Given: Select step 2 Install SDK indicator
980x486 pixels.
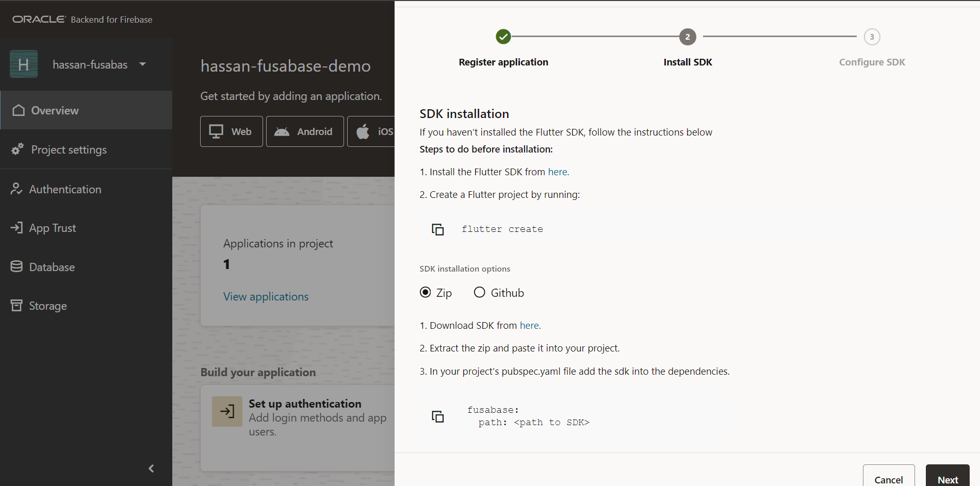Looking at the screenshot, I should [688, 37].
